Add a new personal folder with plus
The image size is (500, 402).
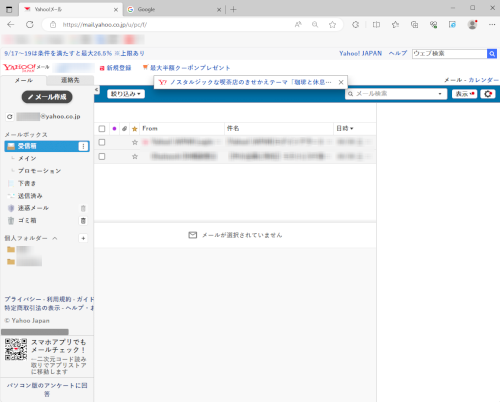(x=83, y=238)
